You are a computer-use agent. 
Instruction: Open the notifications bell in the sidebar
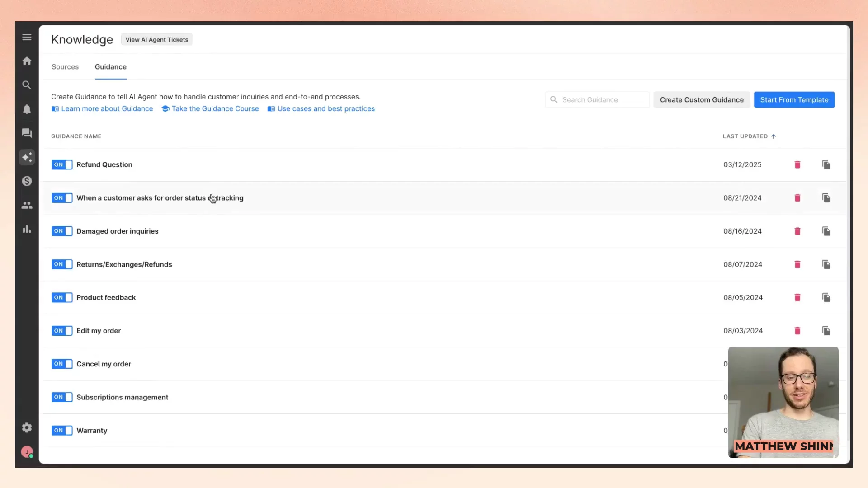click(27, 109)
